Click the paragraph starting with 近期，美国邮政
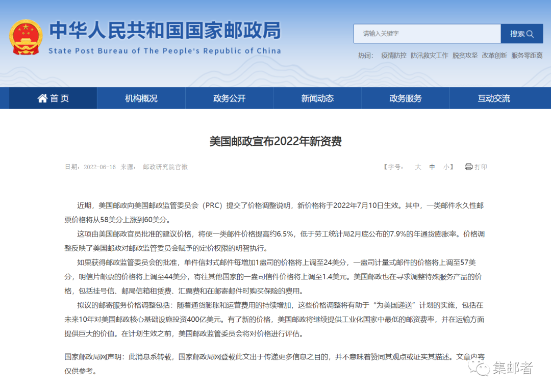551x392 pixels. tap(274, 213)
